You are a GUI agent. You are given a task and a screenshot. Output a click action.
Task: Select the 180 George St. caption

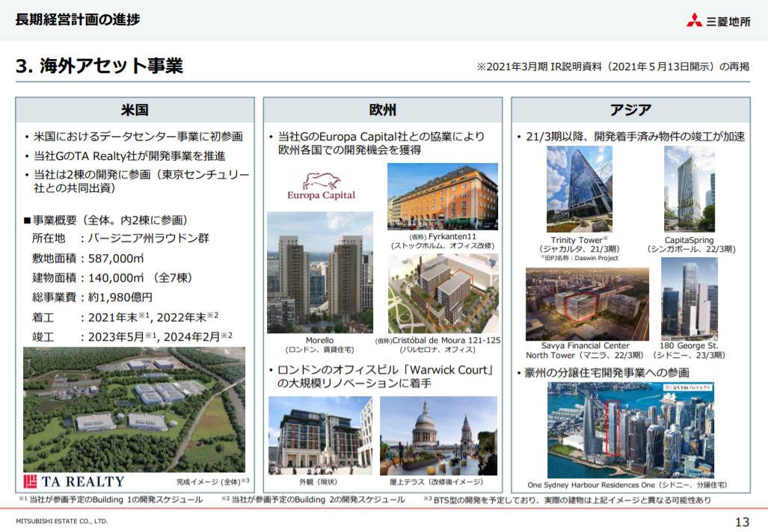[x=689, y=350]
